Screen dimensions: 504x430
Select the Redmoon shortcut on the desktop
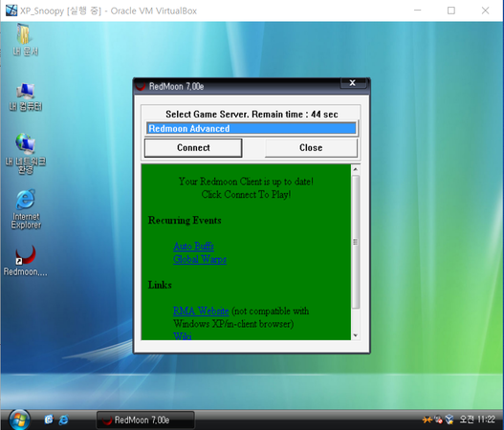26,261
